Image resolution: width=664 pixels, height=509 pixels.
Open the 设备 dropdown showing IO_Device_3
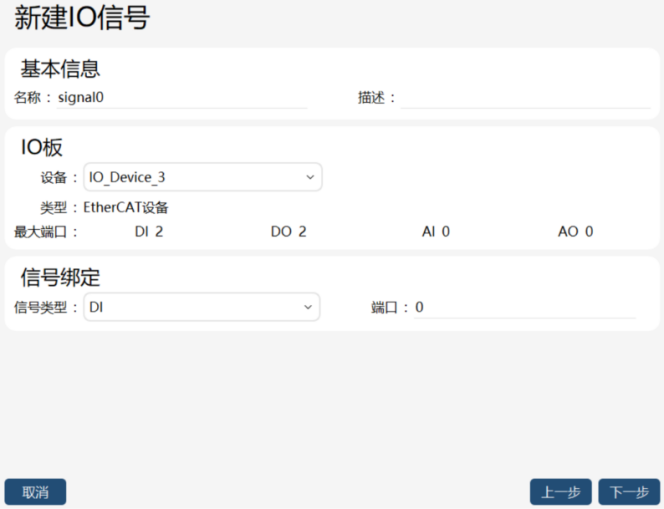203,177
